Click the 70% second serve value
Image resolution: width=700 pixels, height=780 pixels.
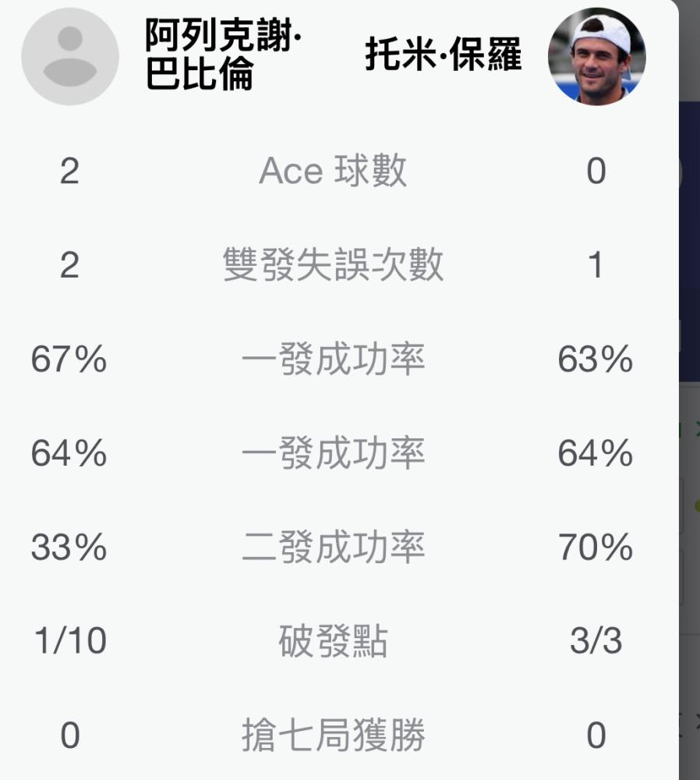(596, 548)
